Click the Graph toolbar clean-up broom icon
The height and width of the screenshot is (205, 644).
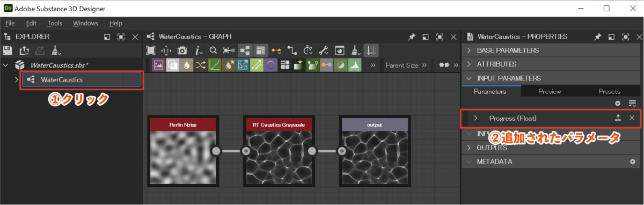355,50
